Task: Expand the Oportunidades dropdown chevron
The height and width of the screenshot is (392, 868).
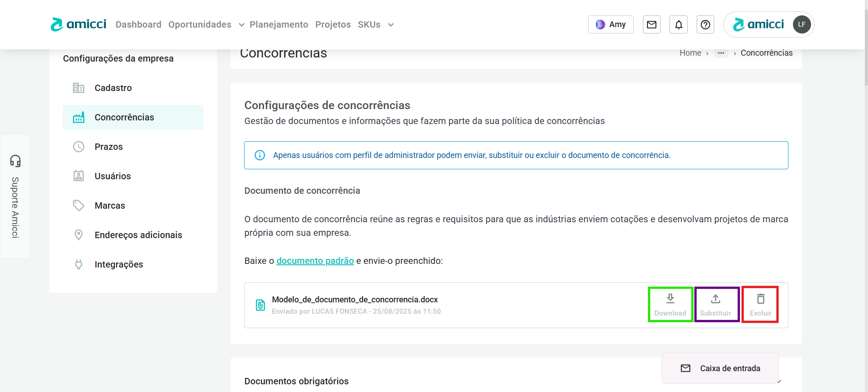Action: 241,25
